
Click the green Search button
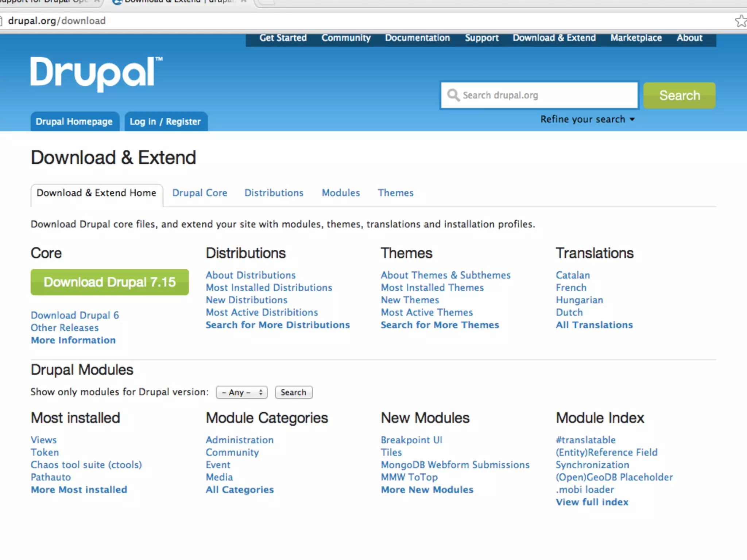679,96
